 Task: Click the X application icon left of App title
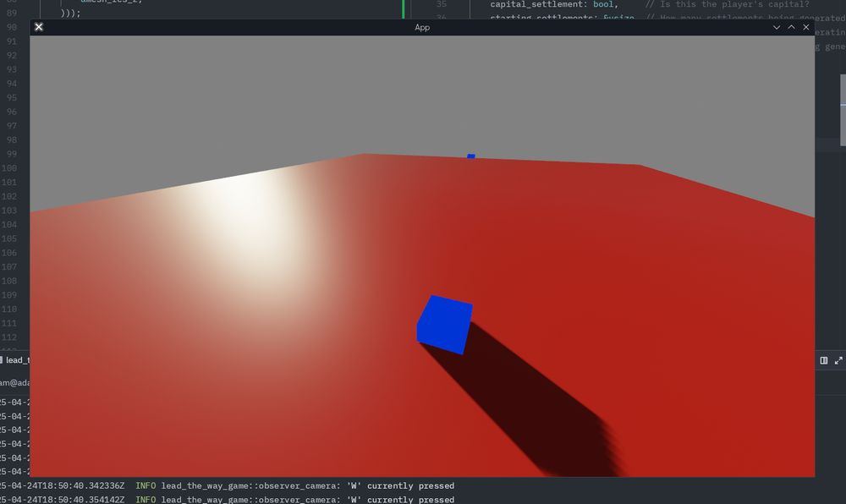click(x=39, y=27)
